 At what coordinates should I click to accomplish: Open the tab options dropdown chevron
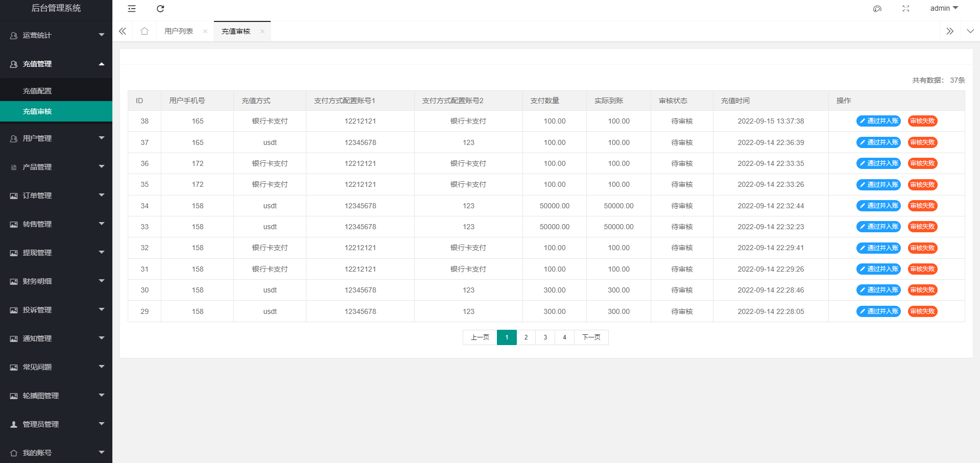click(970, 31)
